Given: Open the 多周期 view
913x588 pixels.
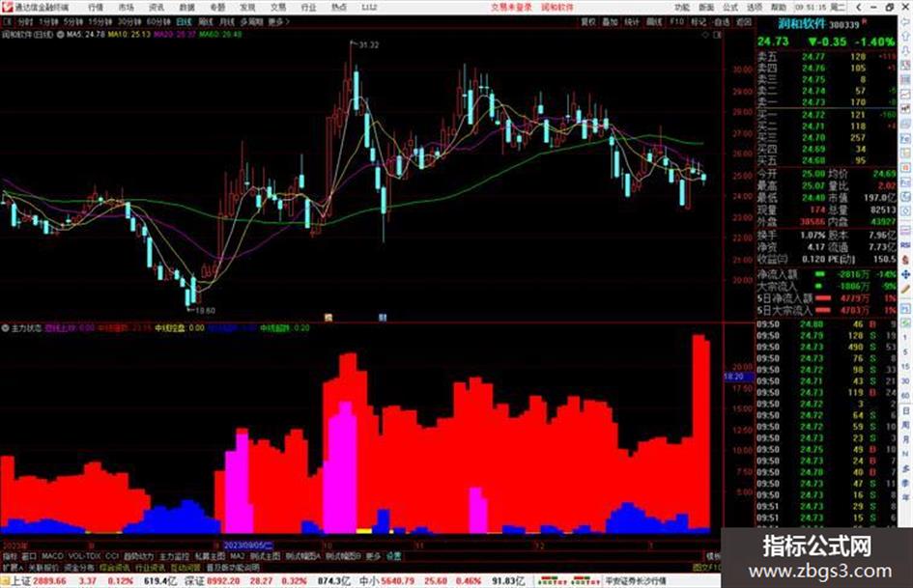Looking at the screenshot, I should [251, 21].
